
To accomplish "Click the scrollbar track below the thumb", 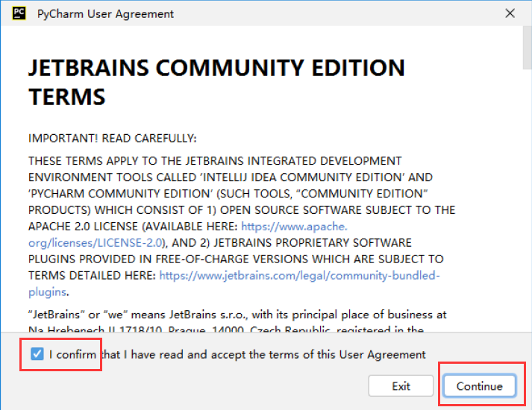I will (x=526, y=224).
